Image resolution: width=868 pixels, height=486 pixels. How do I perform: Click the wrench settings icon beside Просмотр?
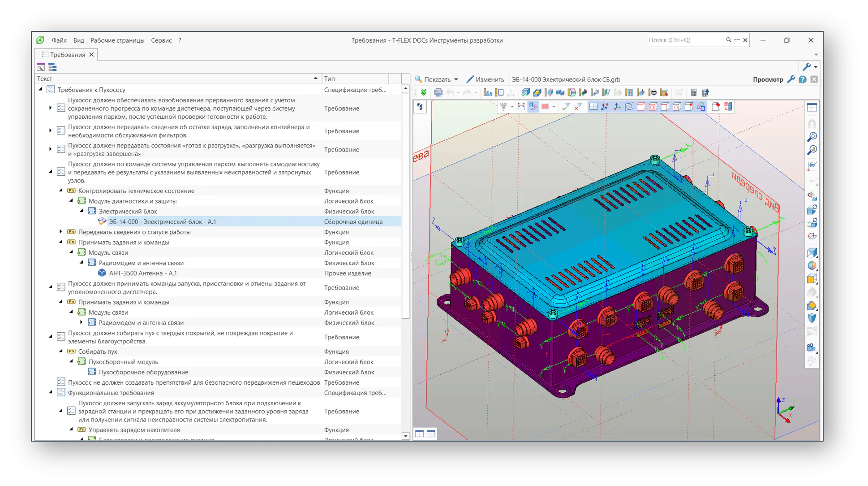(x=791, y=79)
